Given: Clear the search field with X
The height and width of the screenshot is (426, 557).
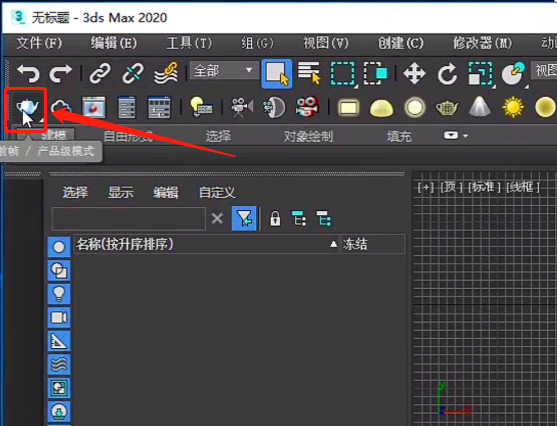Looking at the screenshot, I should click(217, 219).
